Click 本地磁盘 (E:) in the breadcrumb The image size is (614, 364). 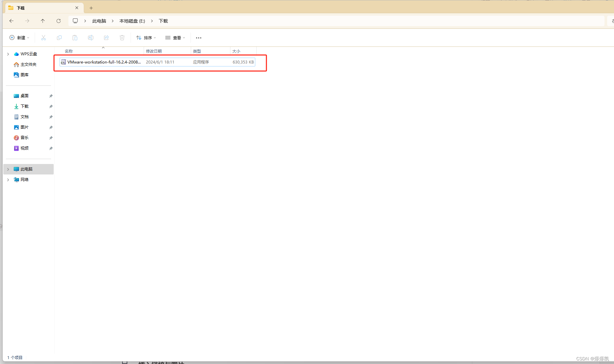[132, 21]
